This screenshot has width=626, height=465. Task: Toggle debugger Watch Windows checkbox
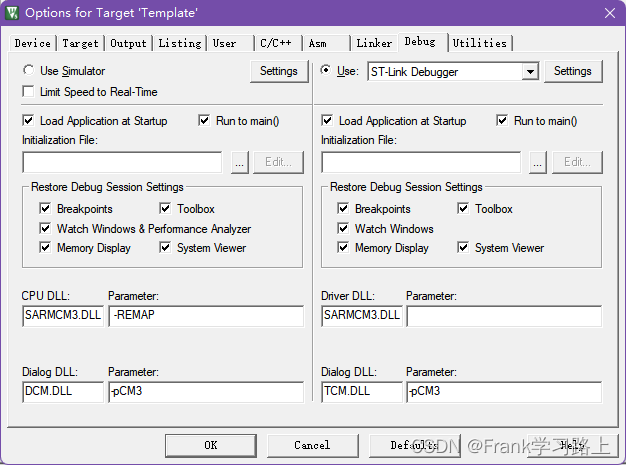(x=343, y=228)
